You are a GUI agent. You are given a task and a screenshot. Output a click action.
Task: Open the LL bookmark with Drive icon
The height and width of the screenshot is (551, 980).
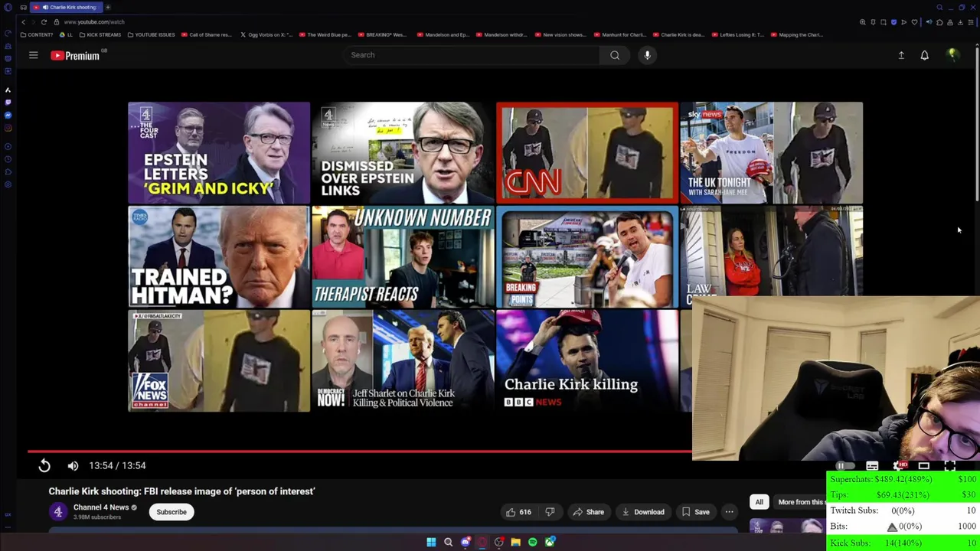[67, 34]
